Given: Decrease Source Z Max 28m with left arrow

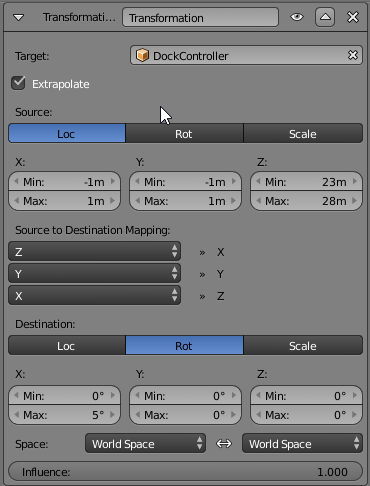Looking at the screenshot, I should pos(258,201).
